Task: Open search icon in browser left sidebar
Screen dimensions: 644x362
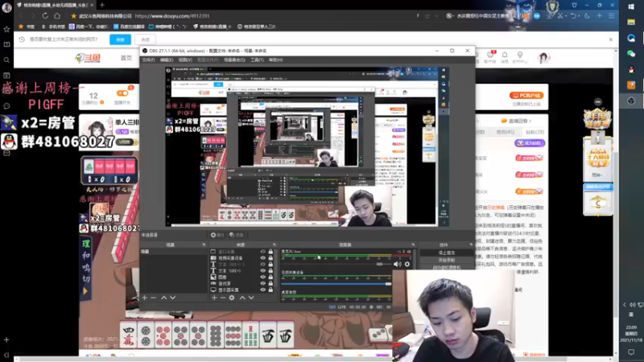Action: (6, 60)
